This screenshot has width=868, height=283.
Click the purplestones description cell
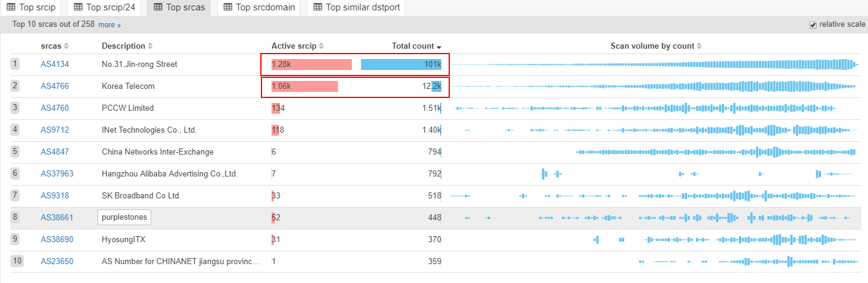tap(124, 217)
